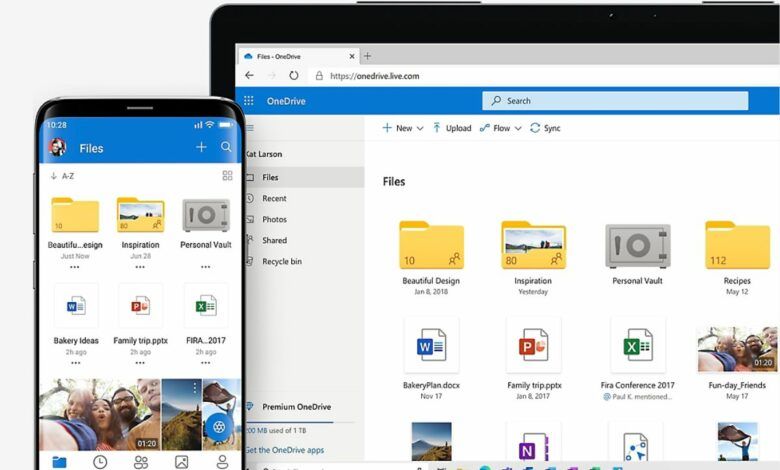This screenshot has width=780, height=470.
Task: Open the Family trip.pptx PowerPoint file on desktop
Action: point(533,345)
